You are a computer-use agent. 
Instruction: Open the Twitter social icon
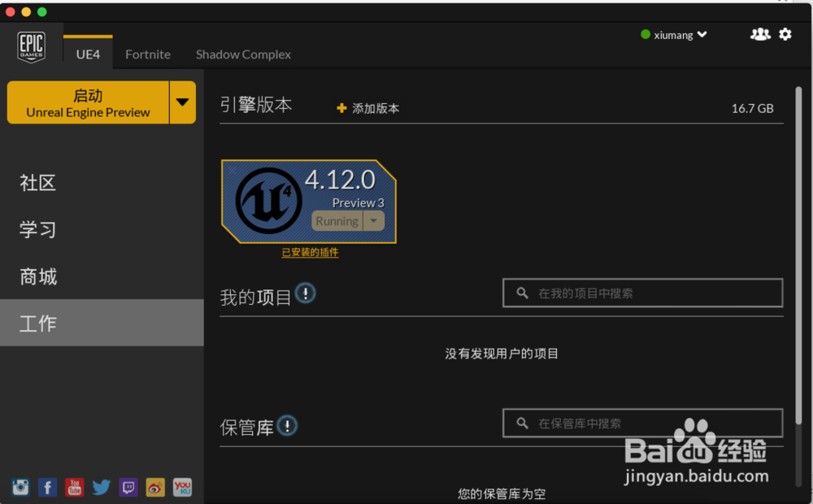101,488
